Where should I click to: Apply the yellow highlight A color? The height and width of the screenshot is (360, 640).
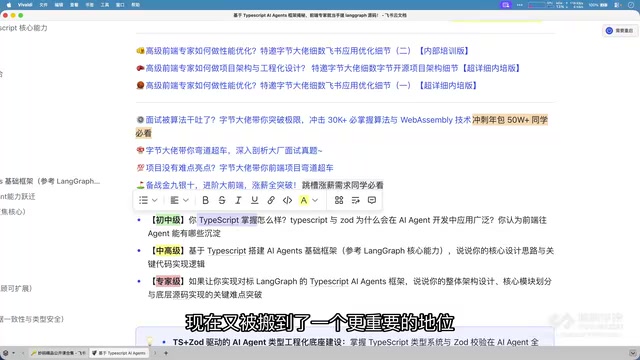[x=304, y=200]
